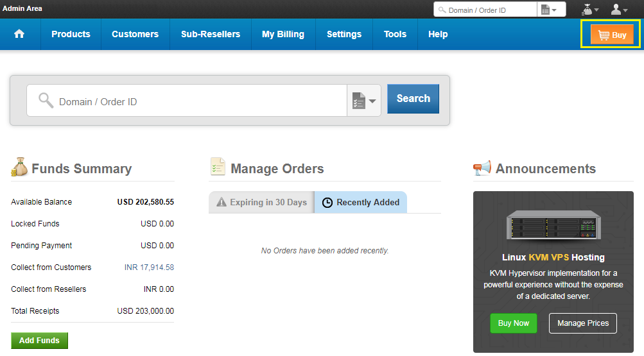Click the Manage Orders document icon
The height and width of the screenshot is (356, 644).
click(x=218, y=167)
